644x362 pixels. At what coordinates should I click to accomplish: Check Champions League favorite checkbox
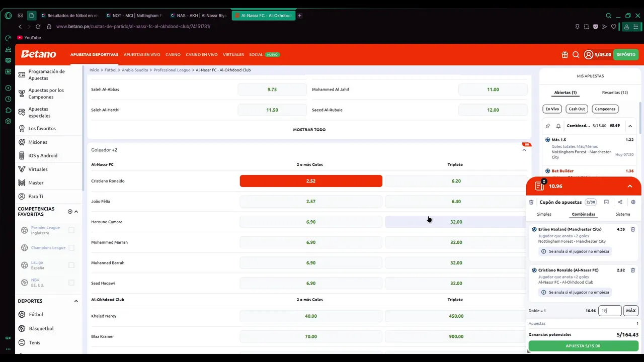71,248
